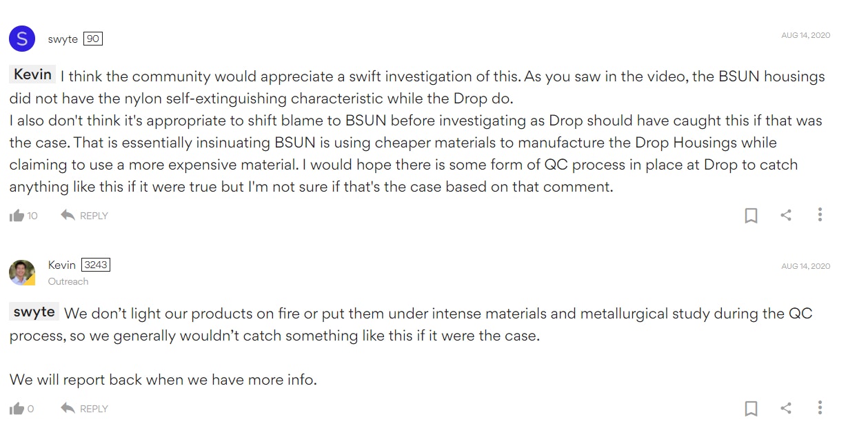Bookmark swyte's comment
Screen dimensions: 868x435
coord(751,216)
